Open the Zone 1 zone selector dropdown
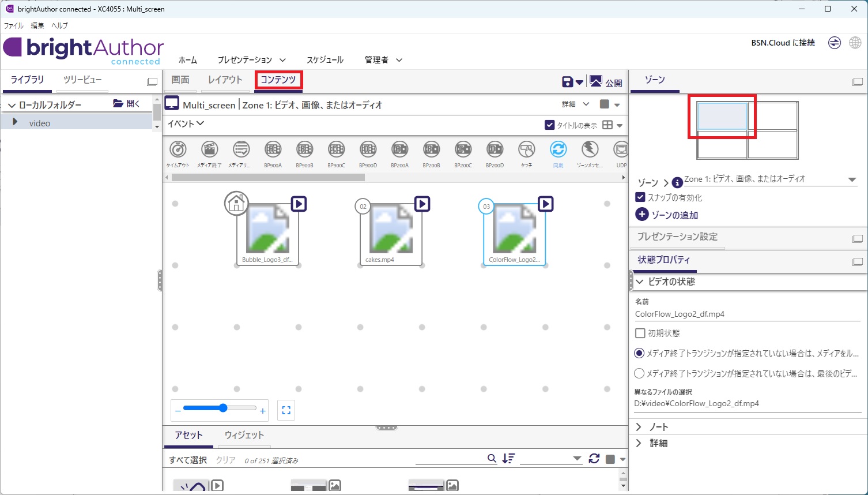This screenshot has height=495, width=868. (852, 179)
